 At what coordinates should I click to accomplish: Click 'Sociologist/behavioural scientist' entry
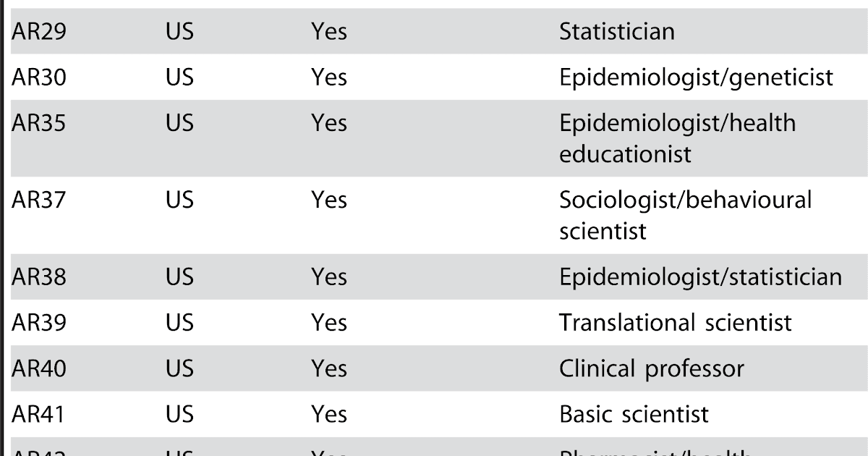(x=685, y=215)
